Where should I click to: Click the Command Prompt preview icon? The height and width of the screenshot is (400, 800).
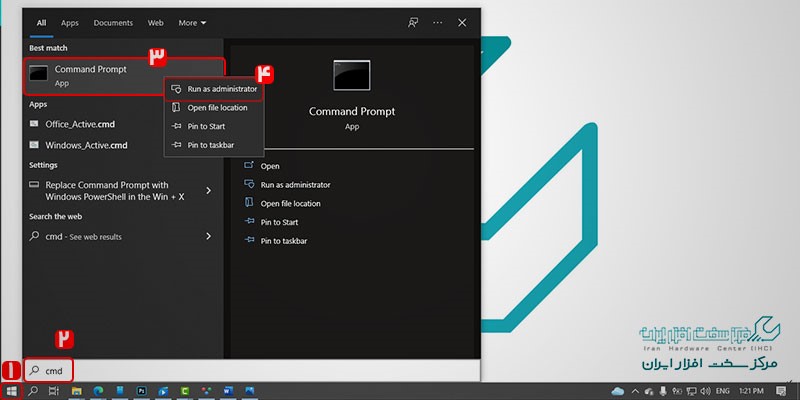(352, 76)
